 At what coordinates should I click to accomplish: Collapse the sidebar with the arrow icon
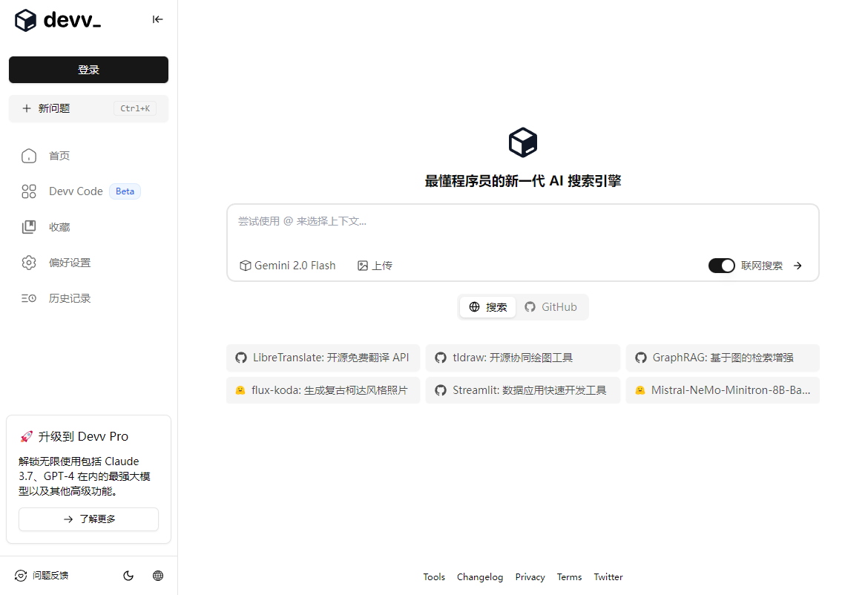coord(158,19)
